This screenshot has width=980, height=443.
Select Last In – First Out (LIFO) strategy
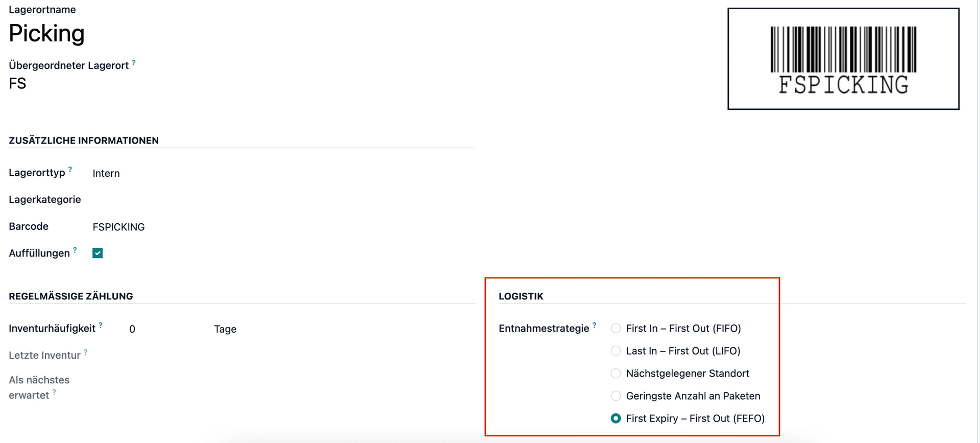pos(616,351)
